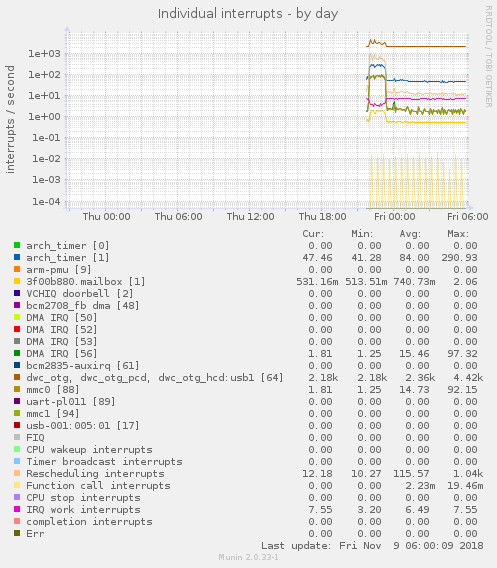Click the 1e+03 y-axis label
The image size is (497, 568).
(x=44, y=54)
